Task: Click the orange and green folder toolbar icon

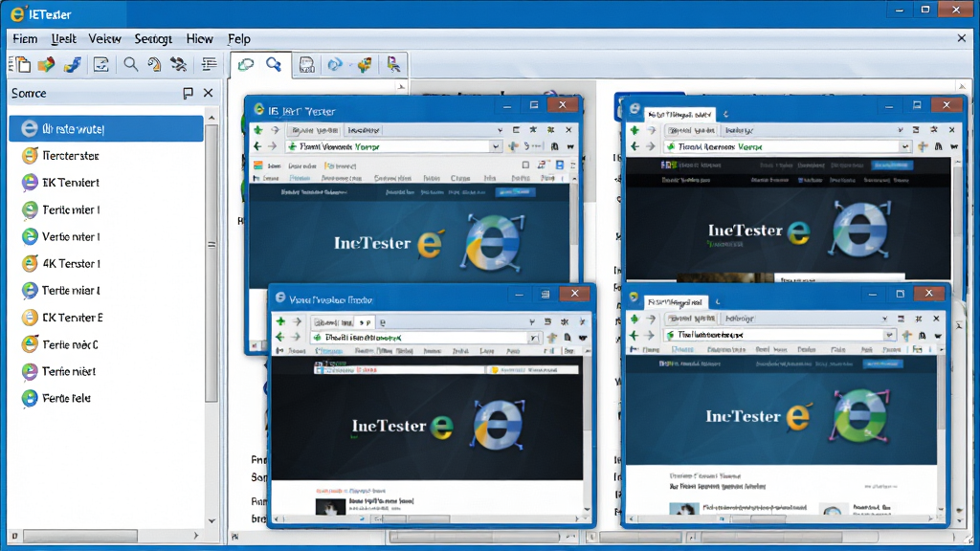Action: (x=46, y=64)
